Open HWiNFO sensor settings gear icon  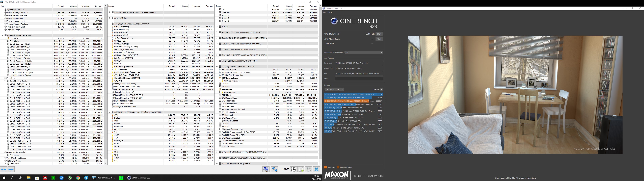click(x=309, y=169)
